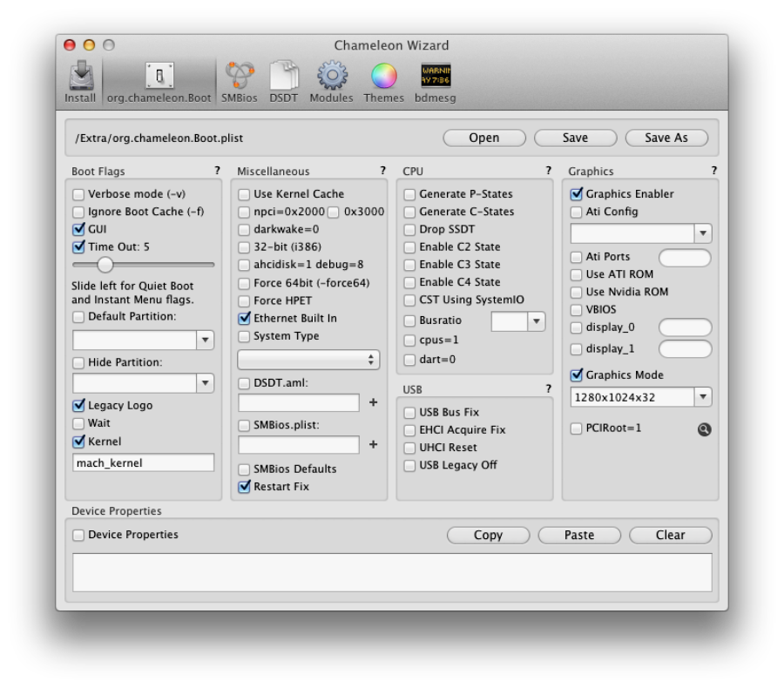Click the PCIRoot magnifier search icon
The image size is (784, 688).
pyautogui.click(x=704, y=429)
